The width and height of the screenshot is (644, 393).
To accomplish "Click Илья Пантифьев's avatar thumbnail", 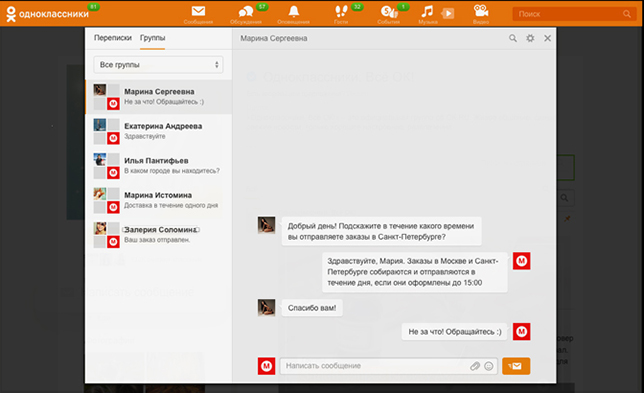I will pos(100,159).
